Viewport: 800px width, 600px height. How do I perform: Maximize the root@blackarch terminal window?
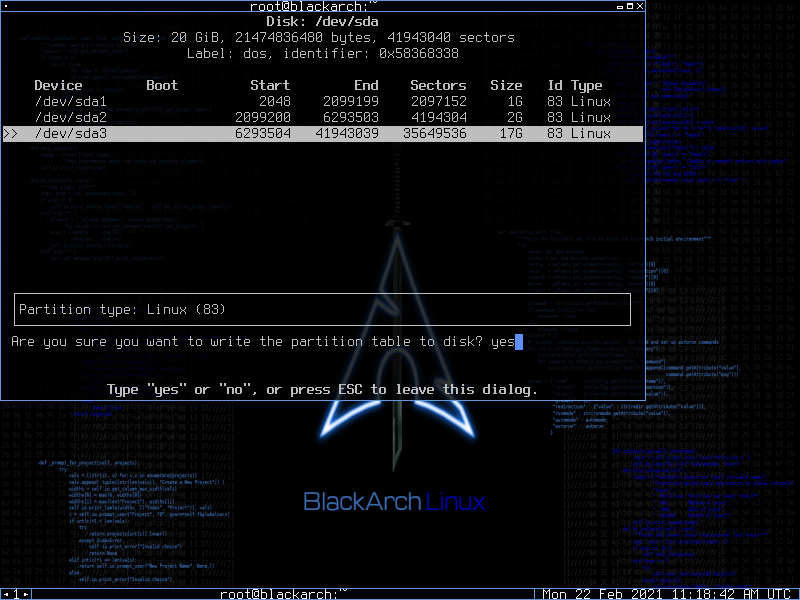click(630, 6)
